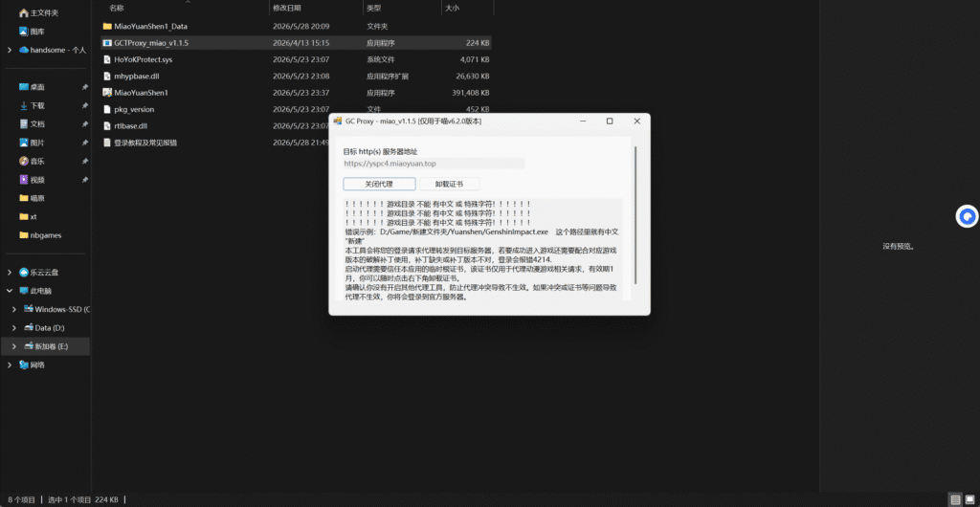Expand the Windows-SSD drive node

click(15, 309)
